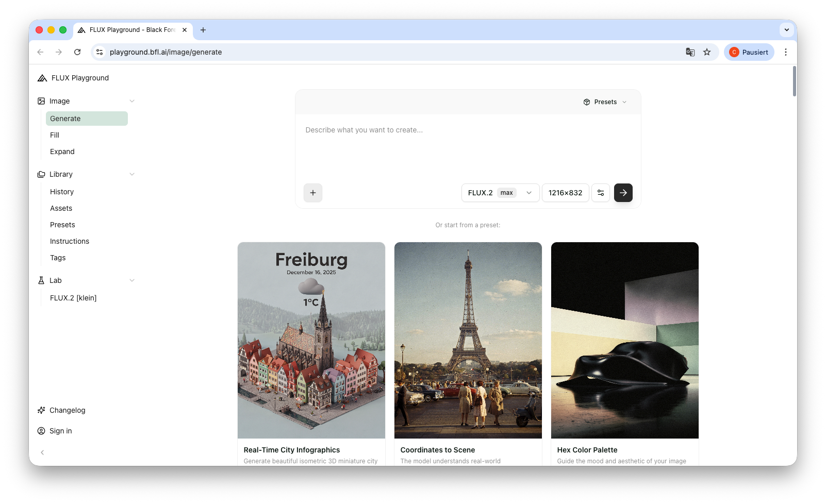Open the Presets dropdown
Screen dimensions: 826x504
[605, 102]
